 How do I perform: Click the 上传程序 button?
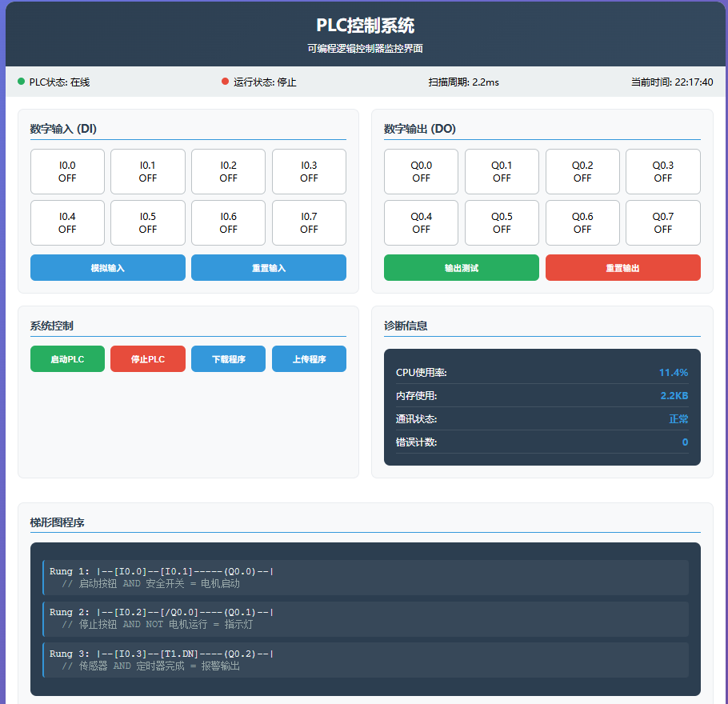click(x=309, y=358)
